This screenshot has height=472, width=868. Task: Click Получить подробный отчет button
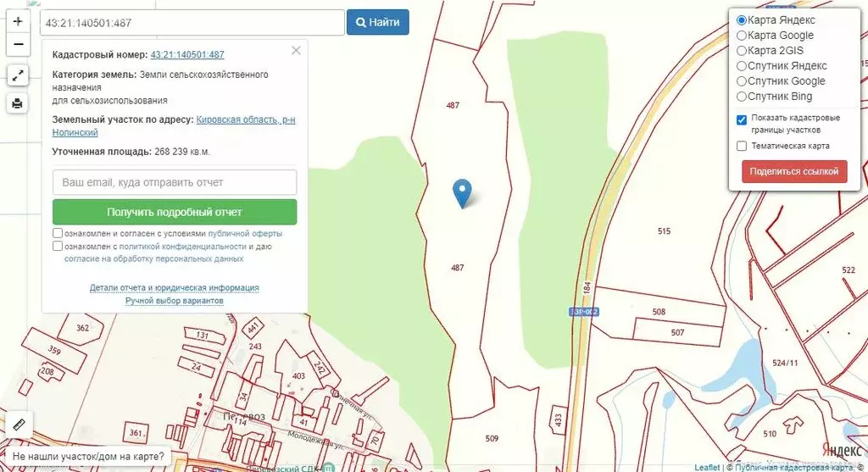click(175, 212)
